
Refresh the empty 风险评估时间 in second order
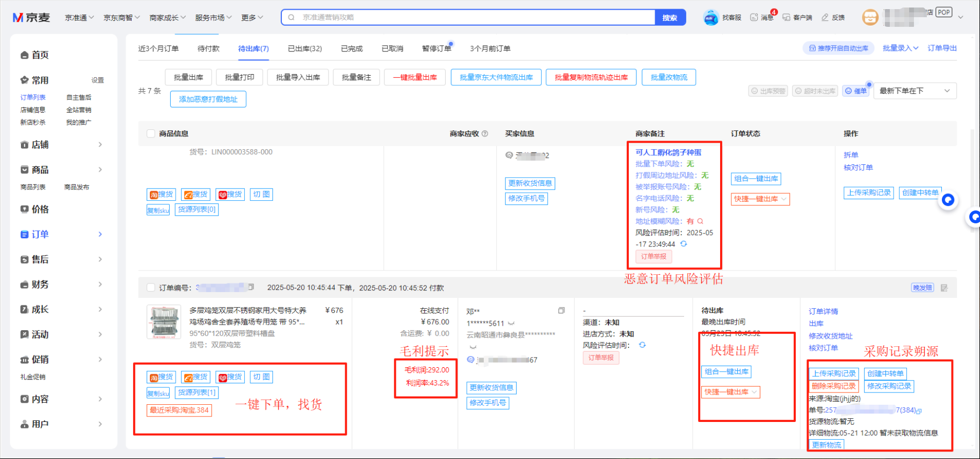(x=642, y=345)
